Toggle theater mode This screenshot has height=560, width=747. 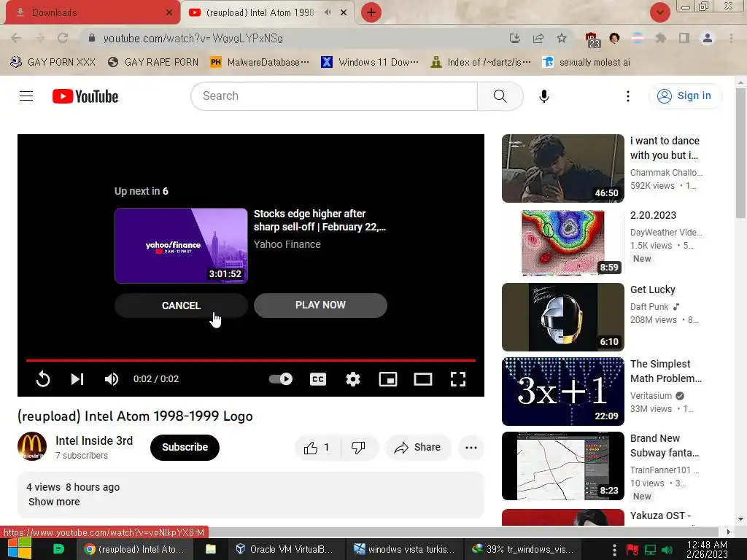[x=423, y=379]
